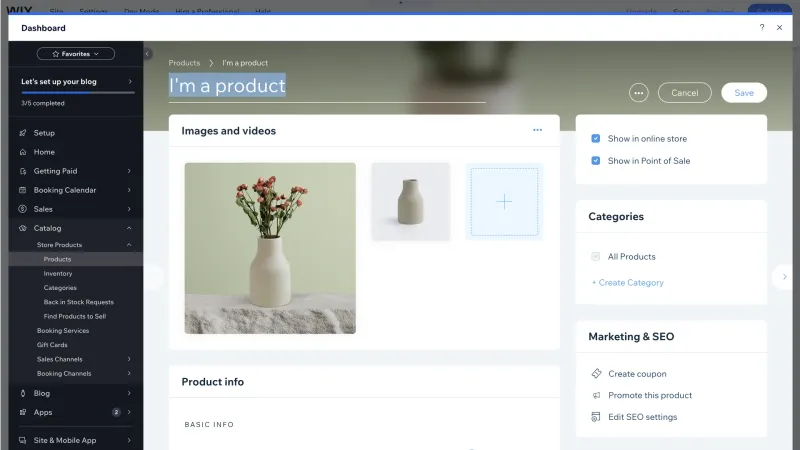Expand the Booking Channels submenu
This screenshot has height=450, width=800.
click(x=129, y=373)
